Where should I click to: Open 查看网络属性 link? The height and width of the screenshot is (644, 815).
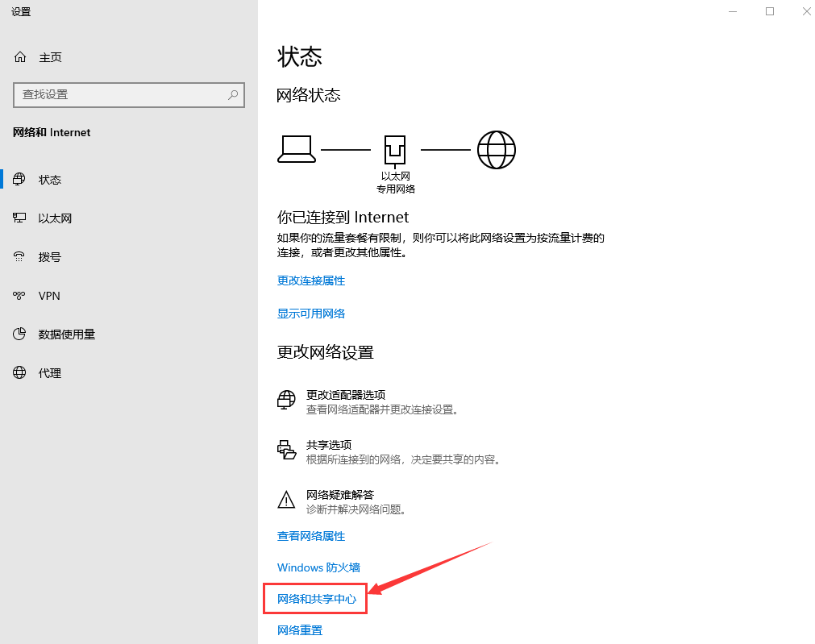[311, 536]
